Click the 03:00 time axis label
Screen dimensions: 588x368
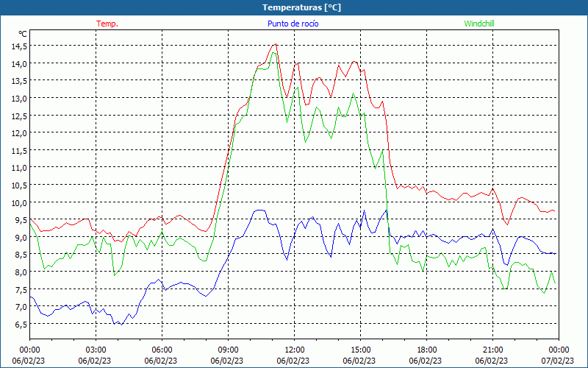96,350
